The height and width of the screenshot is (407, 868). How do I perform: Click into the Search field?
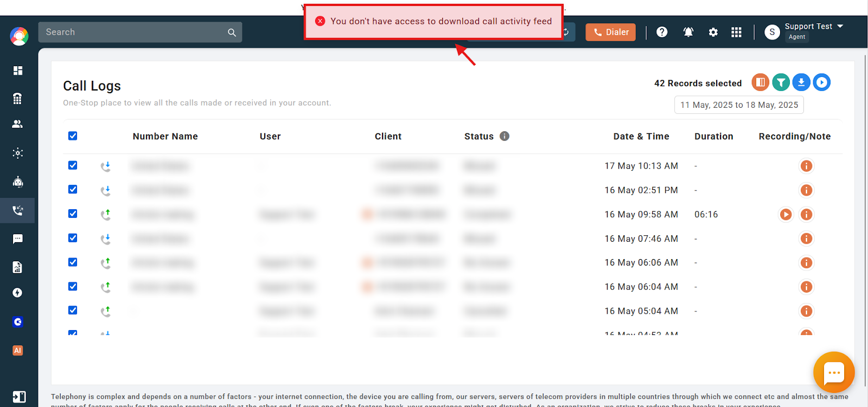(140, 33)
